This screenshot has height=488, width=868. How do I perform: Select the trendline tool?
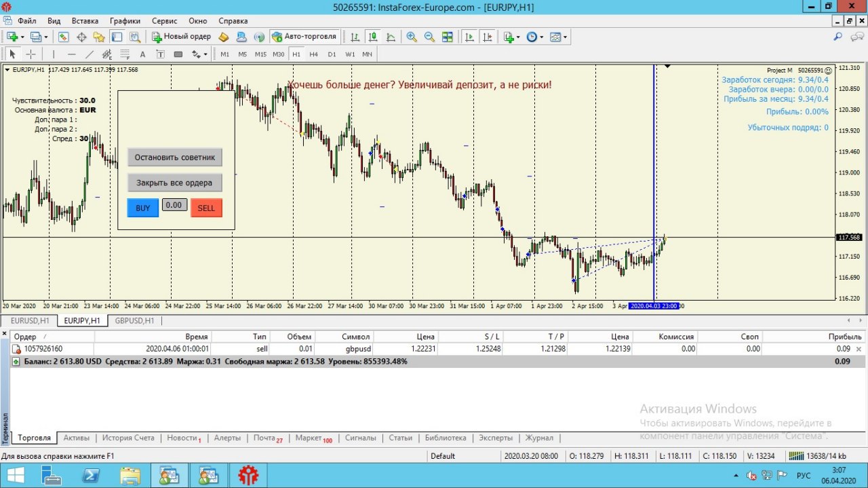coord(90,54)
